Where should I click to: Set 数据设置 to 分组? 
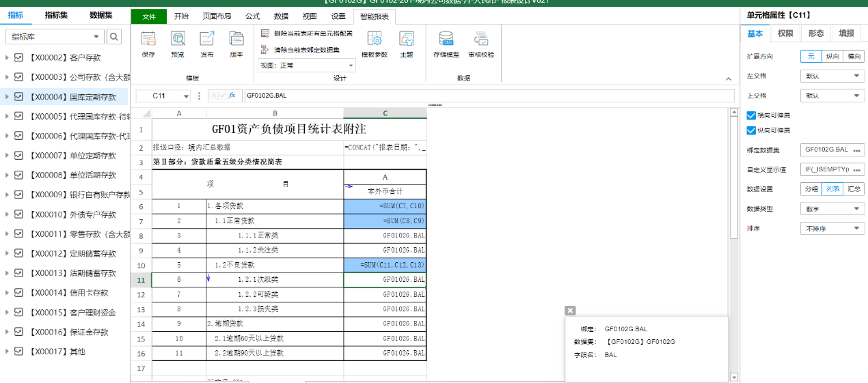(811, 189)
